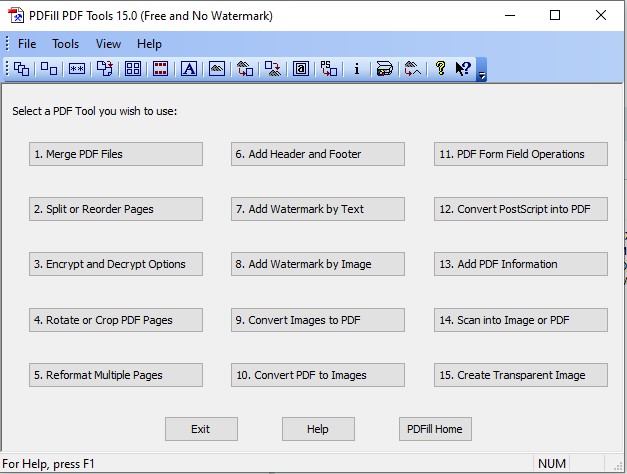Screen dimensions: 627x474
Task: Click the Merge PDF toolbar icon
Action: point(21,69)
